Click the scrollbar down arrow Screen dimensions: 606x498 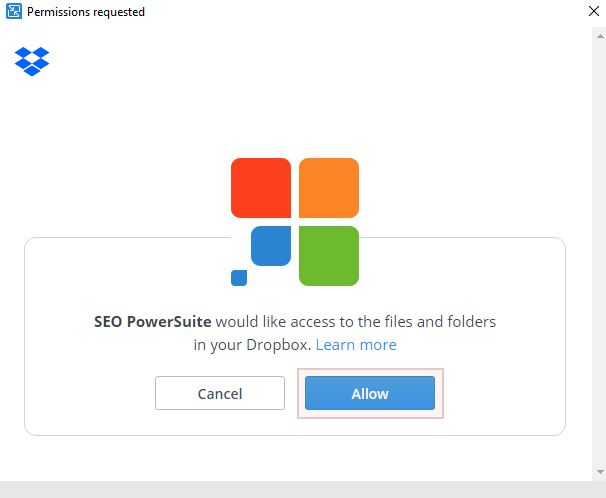tap(600, 472)
